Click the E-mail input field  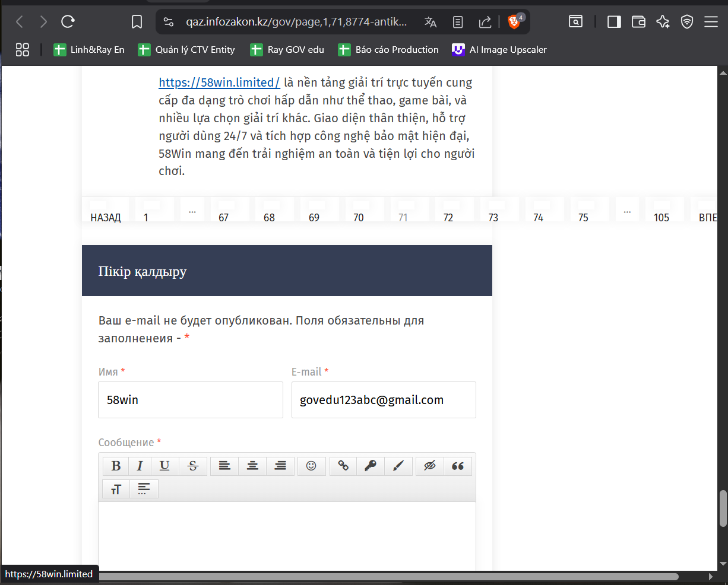(x=384, y=400)
